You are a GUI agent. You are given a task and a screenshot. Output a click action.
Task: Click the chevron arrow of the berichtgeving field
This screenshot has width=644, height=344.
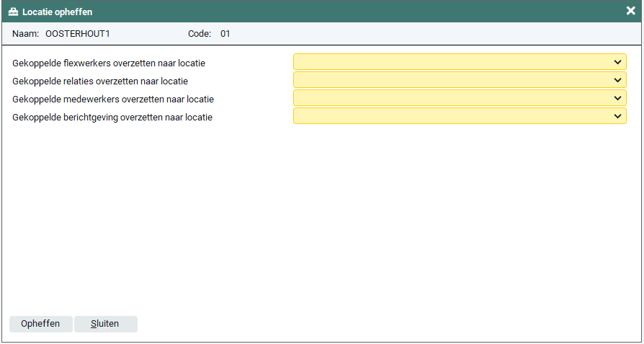(617, 116)
